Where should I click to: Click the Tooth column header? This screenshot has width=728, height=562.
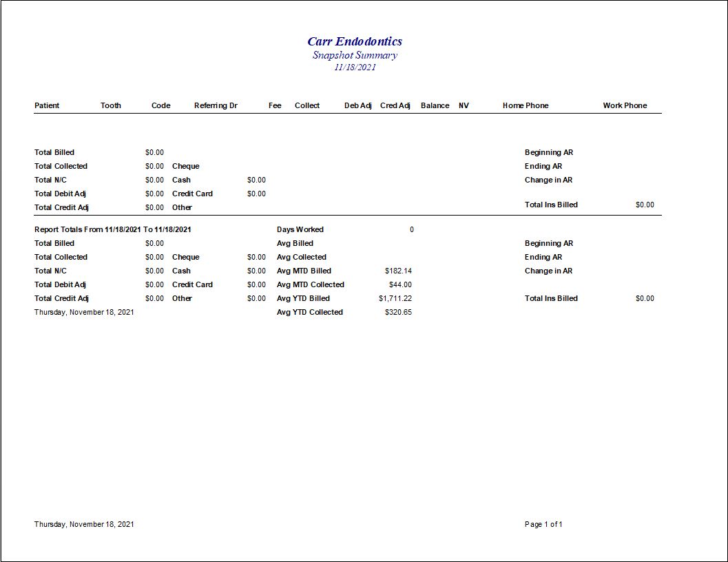click(x=110, y=105)
